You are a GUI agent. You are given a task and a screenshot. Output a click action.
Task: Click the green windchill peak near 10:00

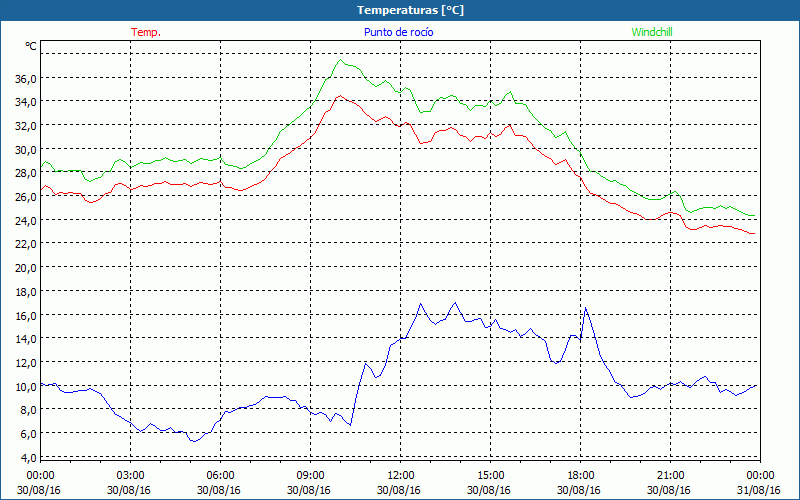coord(340,60)
